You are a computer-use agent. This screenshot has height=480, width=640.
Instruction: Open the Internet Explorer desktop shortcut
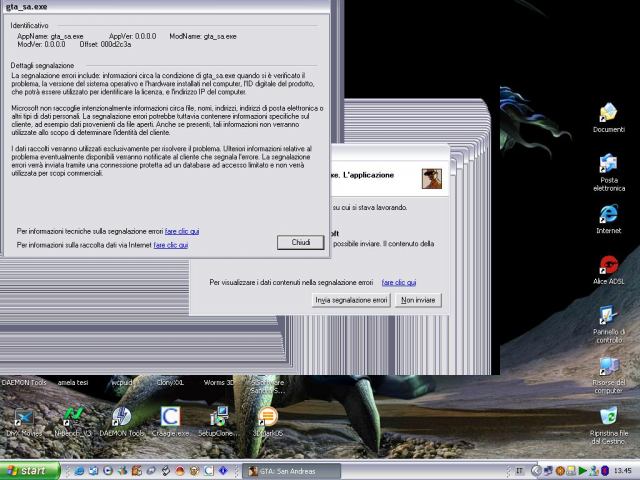[609, 219]
